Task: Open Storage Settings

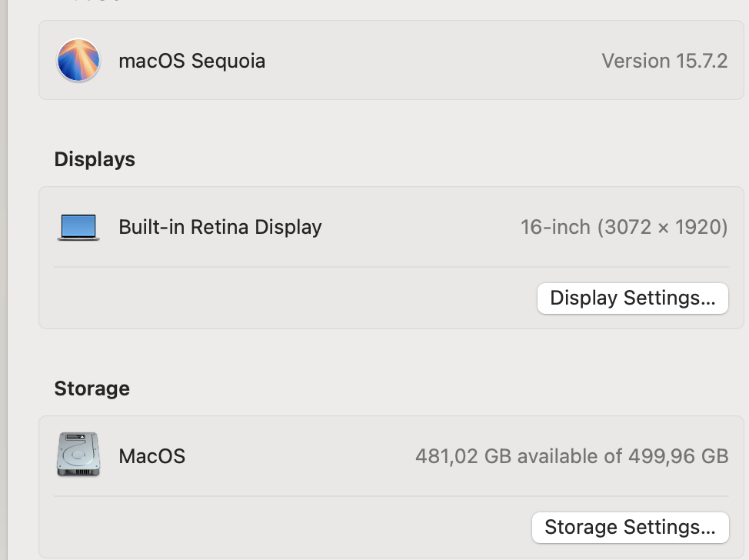Action: click(x=630, y=528)
